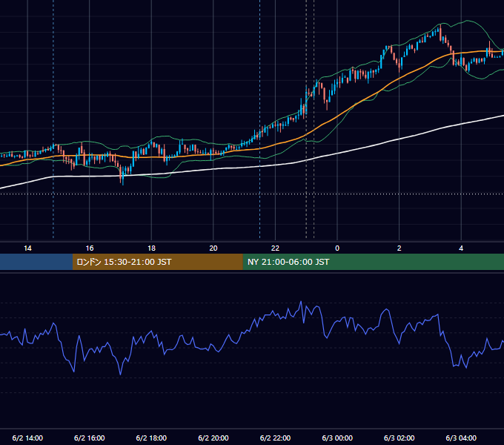Click the 16 hour label on price chart axis
Image resolution: width=504 pixels, height=445 pixels.
(x=90, y=248)
